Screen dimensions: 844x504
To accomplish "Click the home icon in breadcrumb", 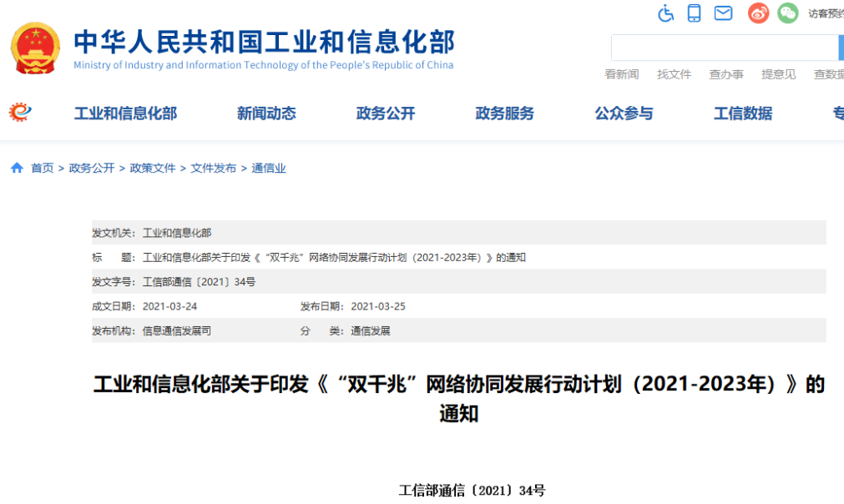I will click(x=17, y=168).
